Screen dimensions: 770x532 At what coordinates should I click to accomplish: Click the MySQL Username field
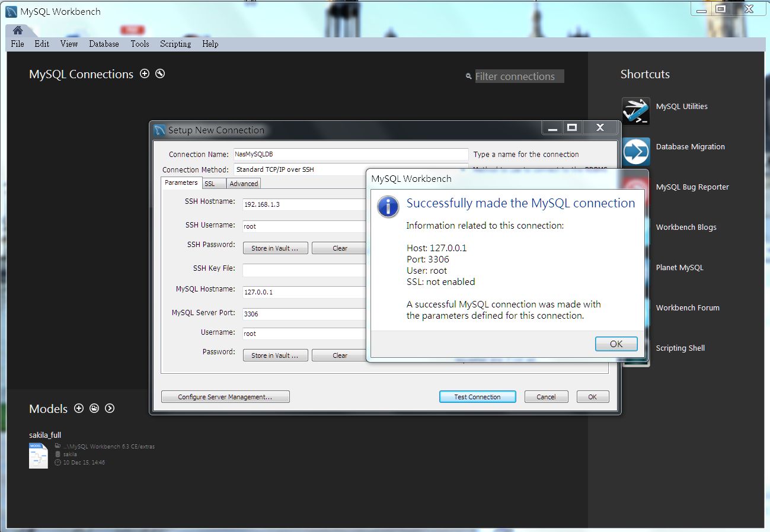tap(305, 334)
